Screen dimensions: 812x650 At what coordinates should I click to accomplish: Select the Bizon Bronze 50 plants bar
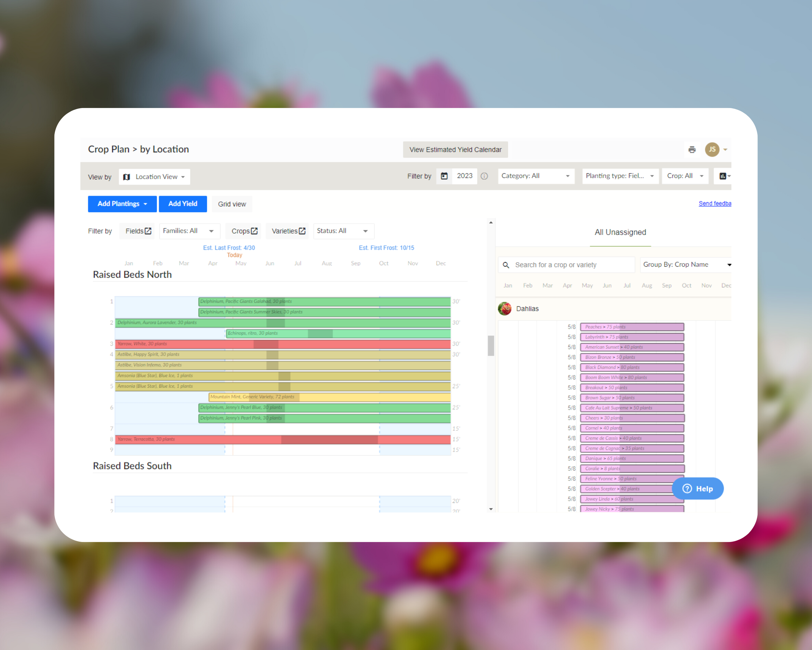632,357
